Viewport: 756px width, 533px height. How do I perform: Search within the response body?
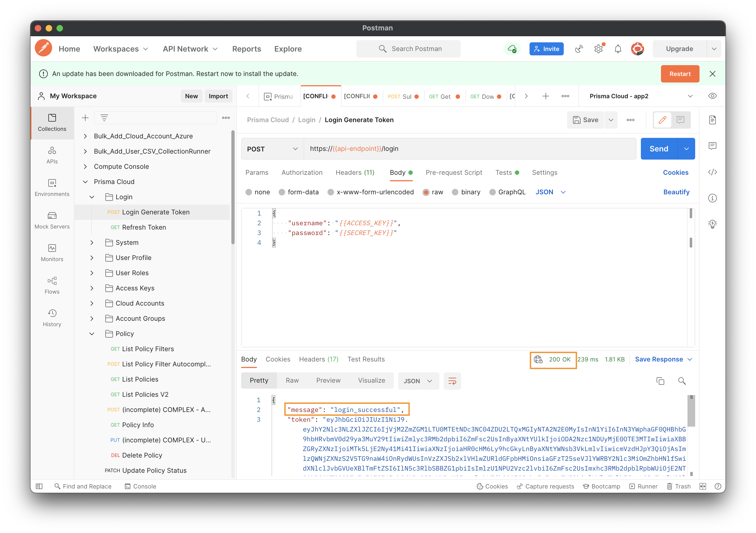tap(682, 381)
